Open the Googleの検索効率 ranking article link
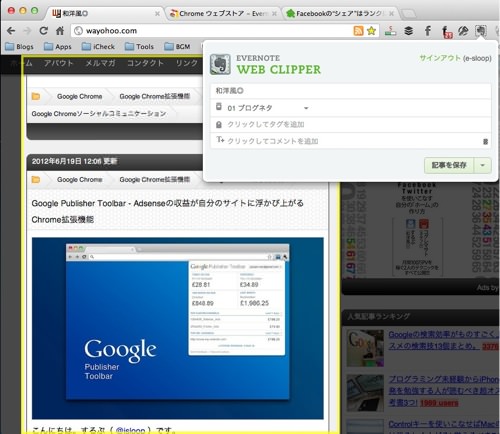Image resolution: width=500 pixels, height=434 pixels. click(x=443, y=340)
